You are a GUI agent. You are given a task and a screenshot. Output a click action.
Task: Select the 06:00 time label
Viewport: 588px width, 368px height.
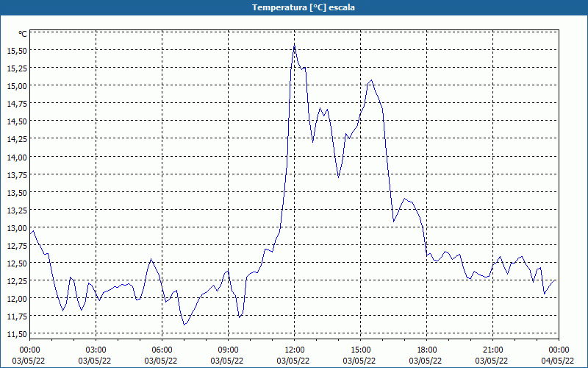(x=162, y=350)
